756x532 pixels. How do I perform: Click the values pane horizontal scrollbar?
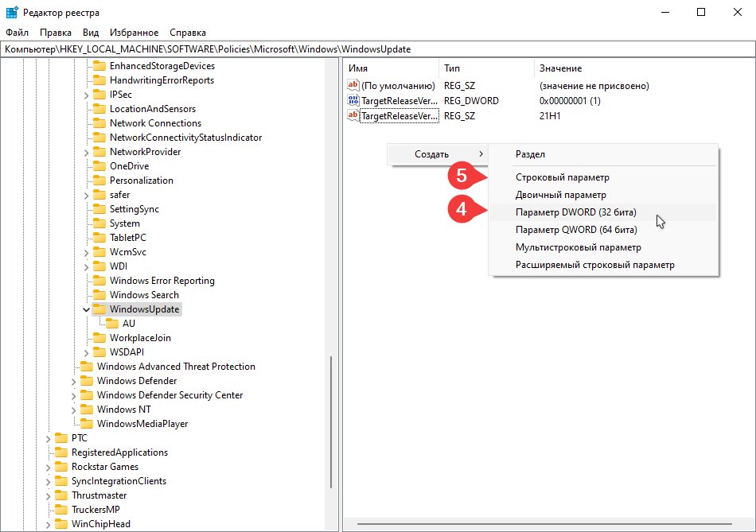coord(544,524)
